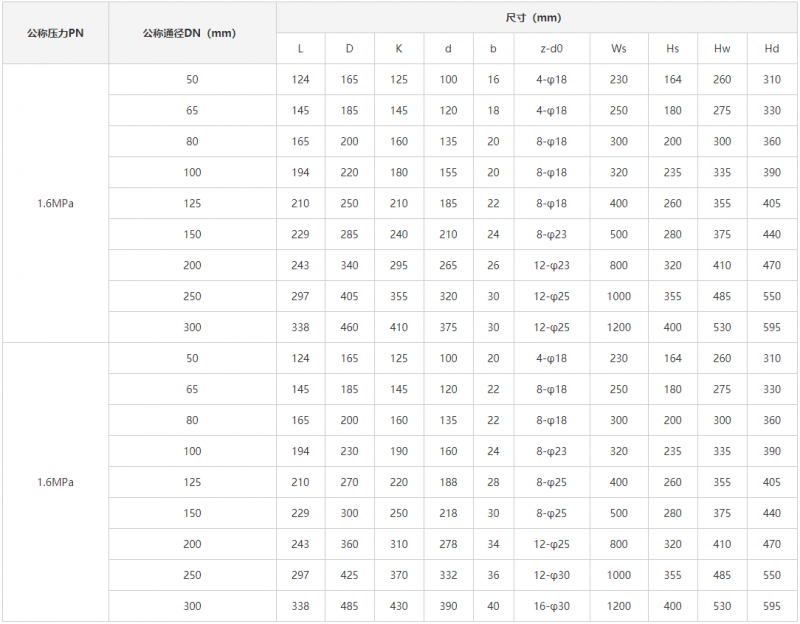Pick the D-column cell with 460

pyautogui.click(x=349, y=327)
